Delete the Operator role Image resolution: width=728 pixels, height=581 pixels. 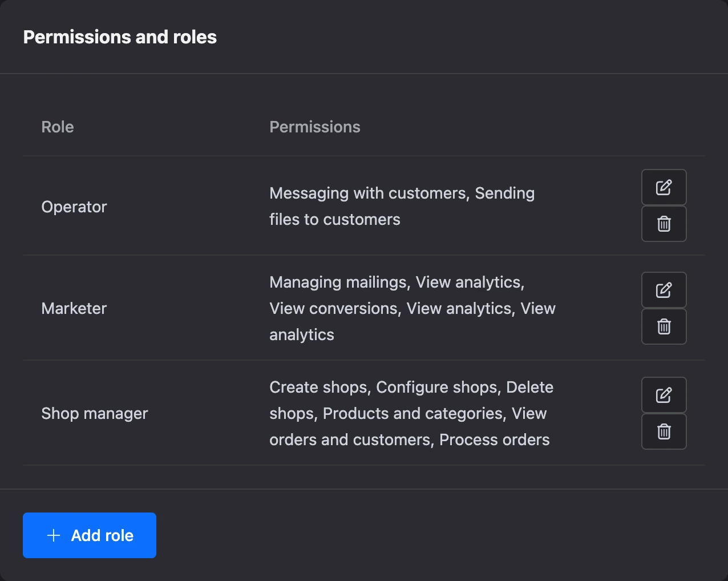664,224
